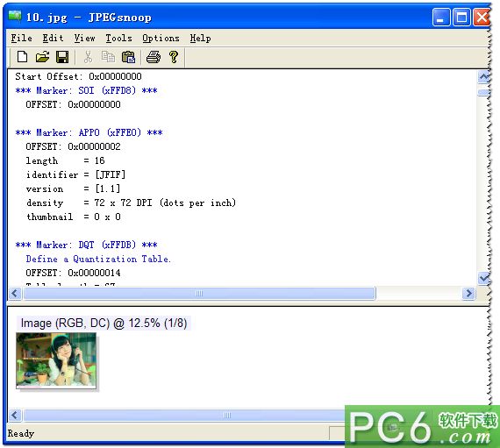Click the 'density = 72 x 72 DPI' line
Image resolution: width=500 pixels, height=448 pixels.
131,203
